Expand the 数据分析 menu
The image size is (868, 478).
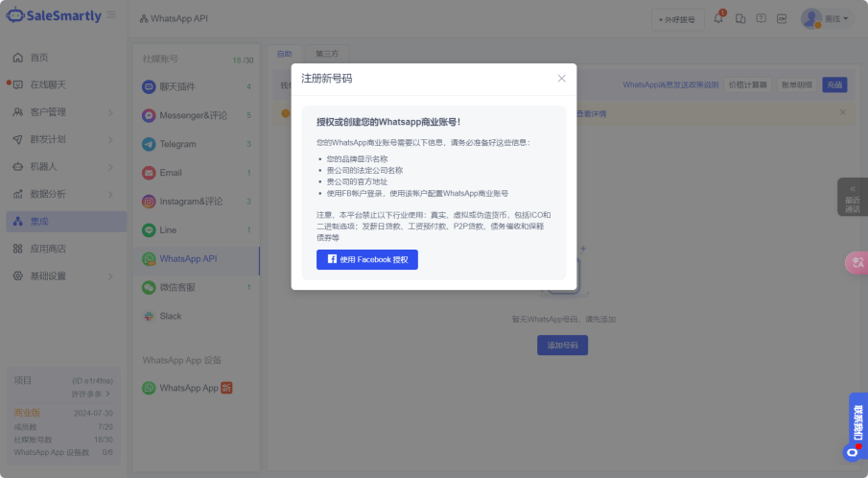(x=66, y=195)
